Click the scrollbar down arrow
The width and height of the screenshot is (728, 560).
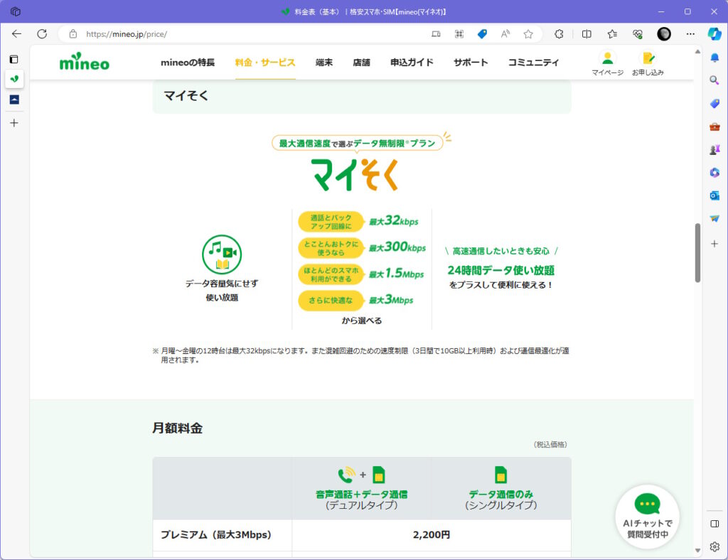697,550
